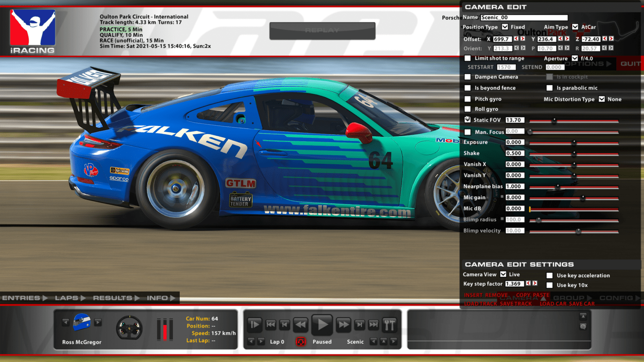Open Camera View Live dropdown
644x362 pixels.
pyautogui.click(x=503, y=274)
